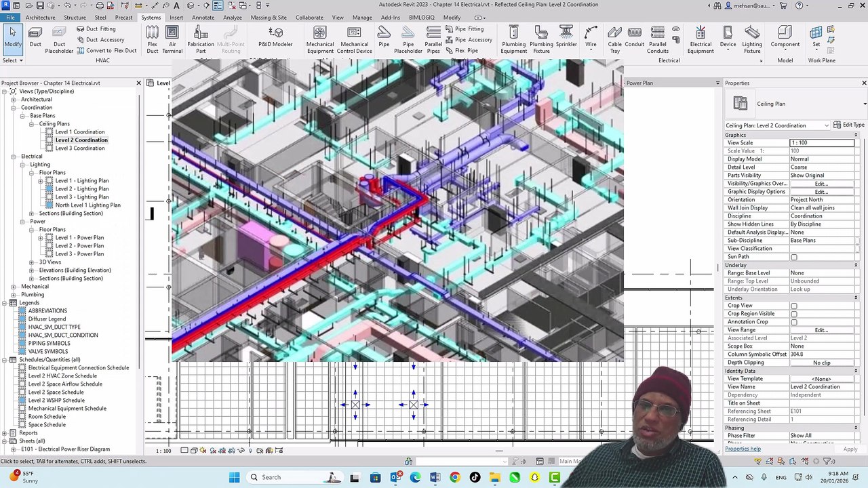Click Edit Type in Properties
This screenshot has height=488, width=868.
849,125
